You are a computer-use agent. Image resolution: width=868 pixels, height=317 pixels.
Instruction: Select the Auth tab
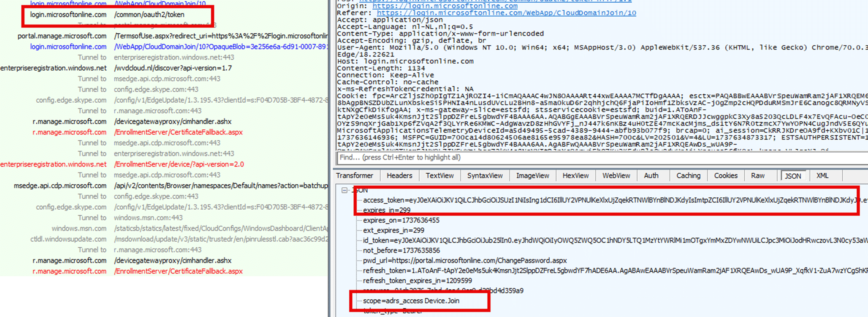[651, 176]
